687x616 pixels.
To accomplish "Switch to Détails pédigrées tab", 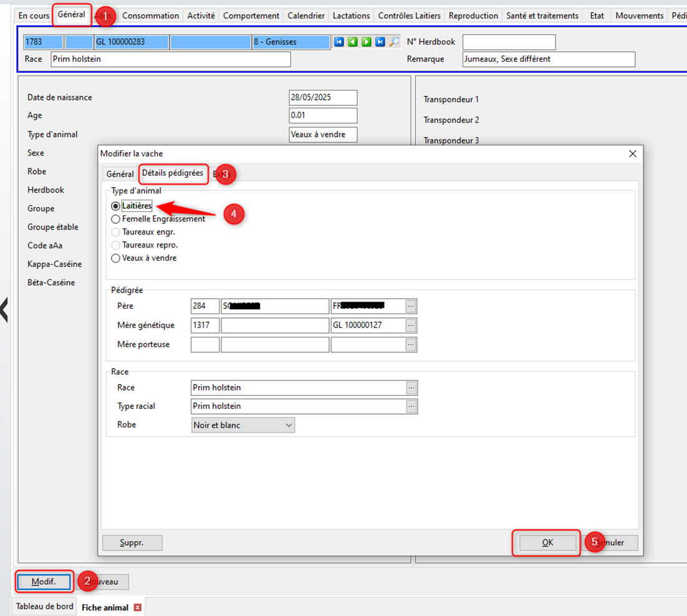I will point(173,173).
